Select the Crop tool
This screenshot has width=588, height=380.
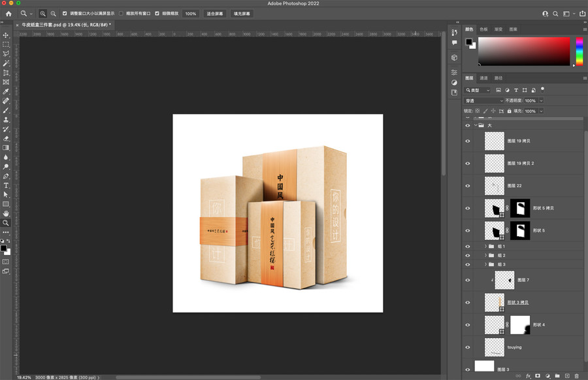coord(6,73)
